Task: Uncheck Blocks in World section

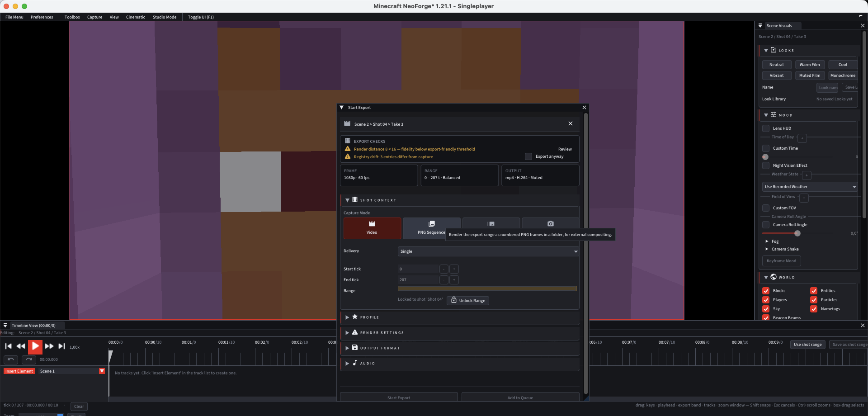Action: [x=766, y=291]
